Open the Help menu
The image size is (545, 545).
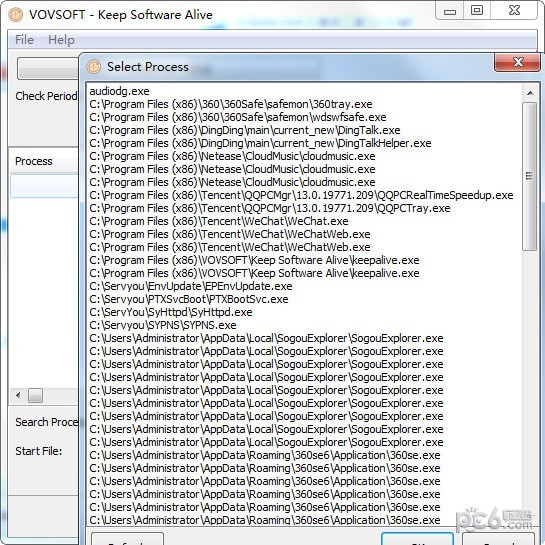click(x=61, y=40)
